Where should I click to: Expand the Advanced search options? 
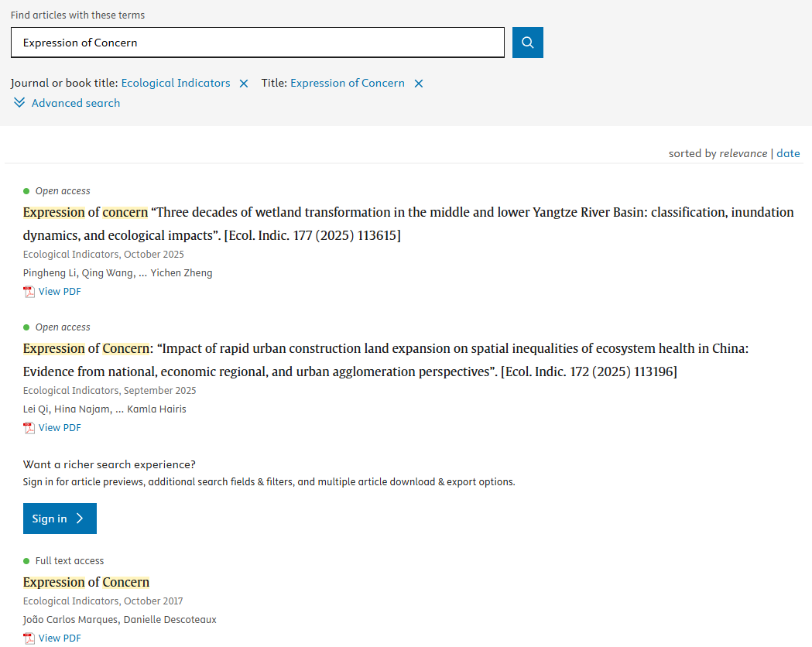tap(75, 103)
